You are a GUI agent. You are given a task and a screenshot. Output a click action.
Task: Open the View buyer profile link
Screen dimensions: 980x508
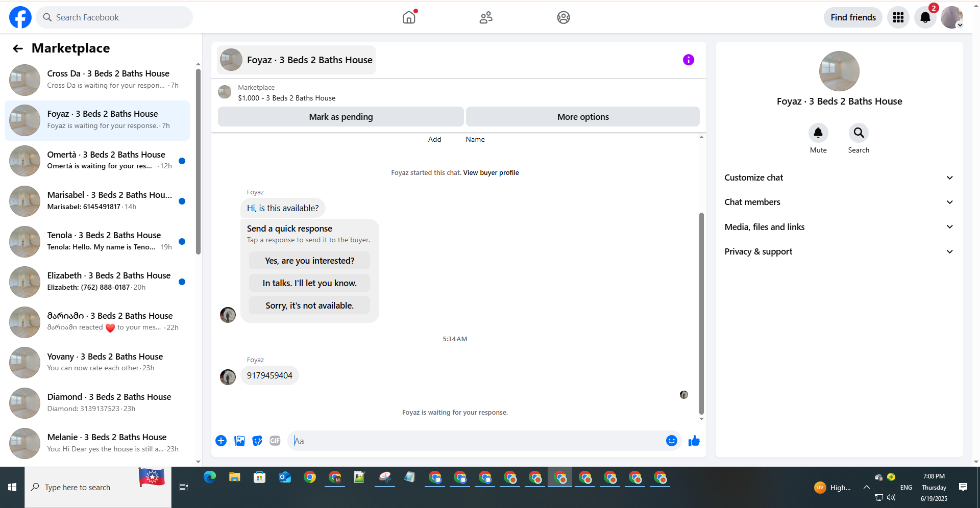point(491,173)
